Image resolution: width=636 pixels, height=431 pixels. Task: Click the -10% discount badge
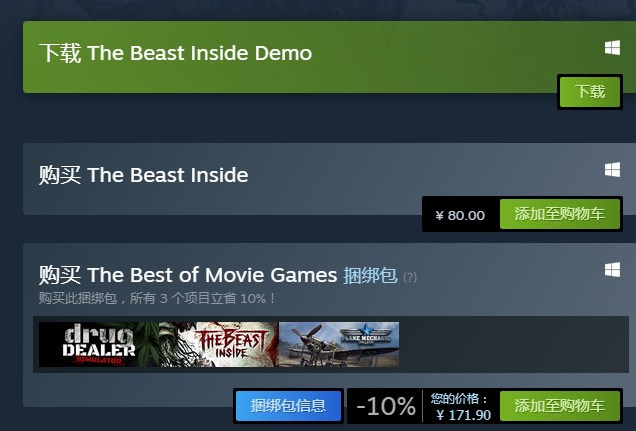pyautogui.click(x=386, y=406)
